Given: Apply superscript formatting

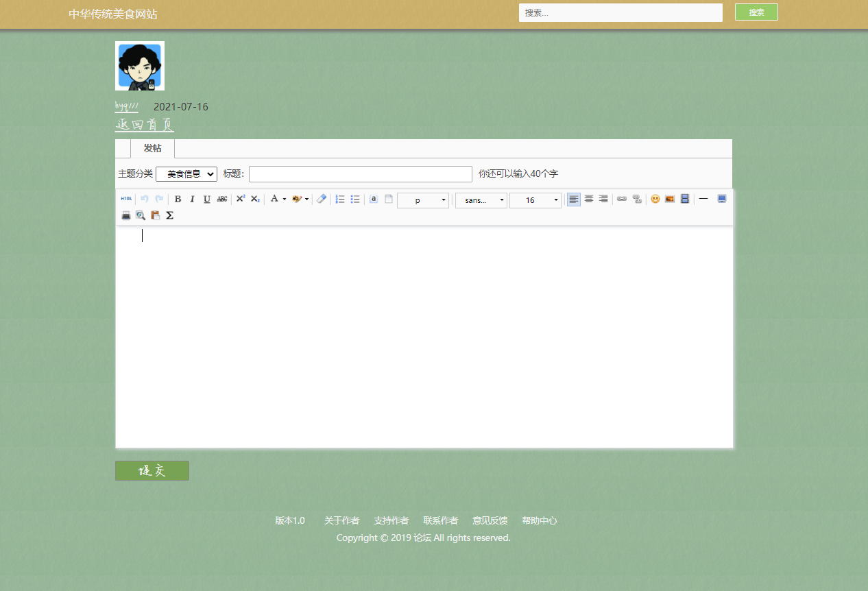Looking at the screenshot, I should click(241, 199).
